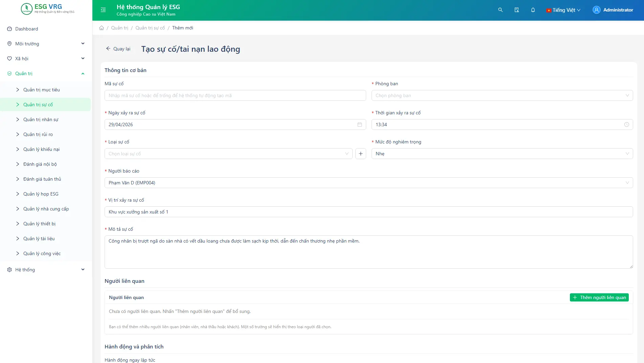
Task: Click the Hệ thống gear icon
Action: point(9,270)
